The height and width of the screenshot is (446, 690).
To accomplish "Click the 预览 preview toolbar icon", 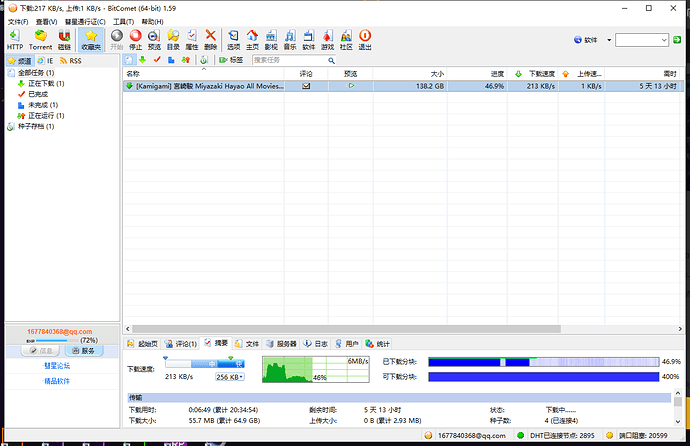I will pyautogui.click(x=154, y=40).
